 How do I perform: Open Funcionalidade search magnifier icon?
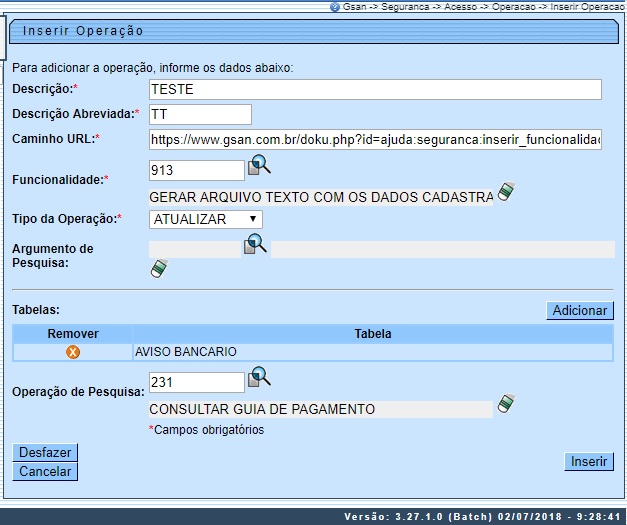(x=259, y=165)
